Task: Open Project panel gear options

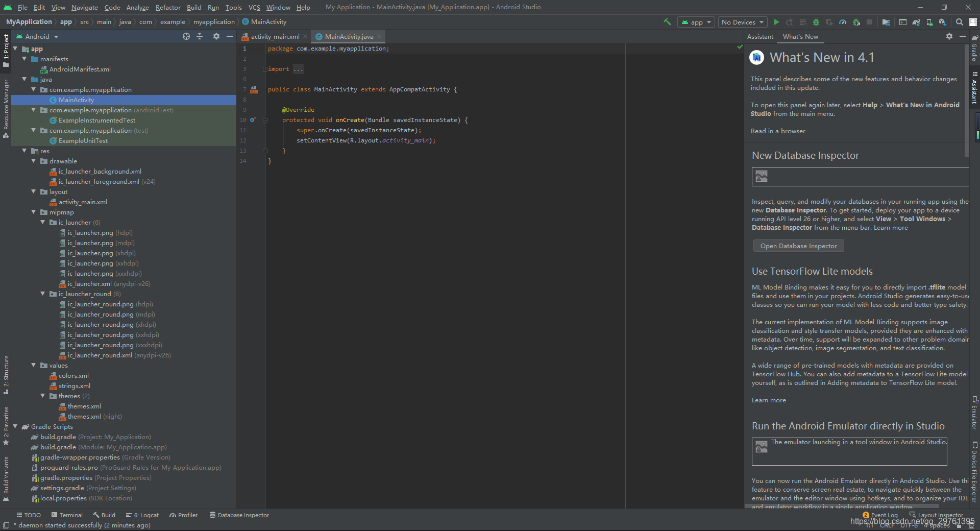Action: pyautogui.click(x=216, y=36)
